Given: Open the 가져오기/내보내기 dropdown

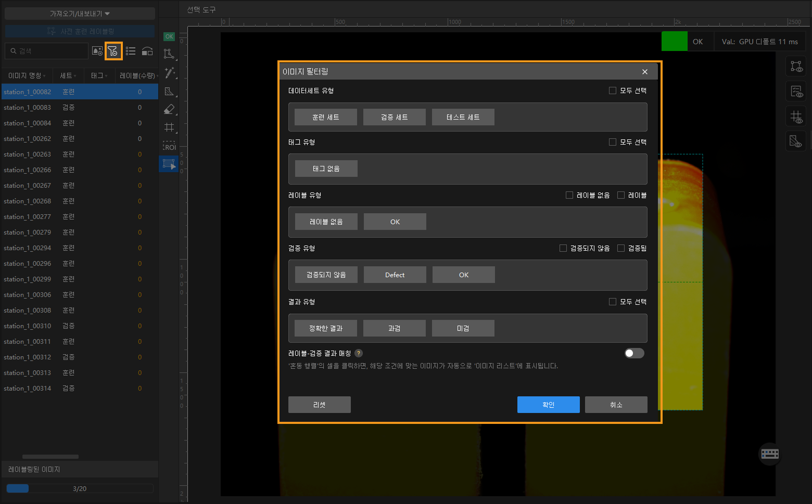Looking at the screenshot, I should 80,14.
